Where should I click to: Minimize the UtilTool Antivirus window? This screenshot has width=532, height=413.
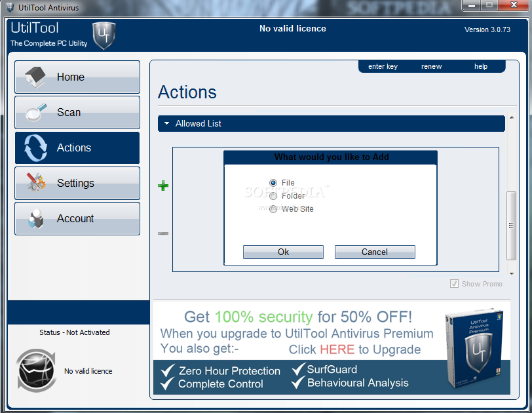(x=472, y=5)
